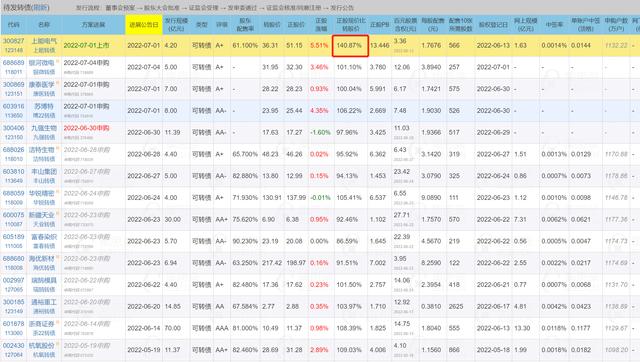This screenshot has height=362, width=640.
Task: Sort by 发行规模(亿元) column header
Action: [176, 24]
